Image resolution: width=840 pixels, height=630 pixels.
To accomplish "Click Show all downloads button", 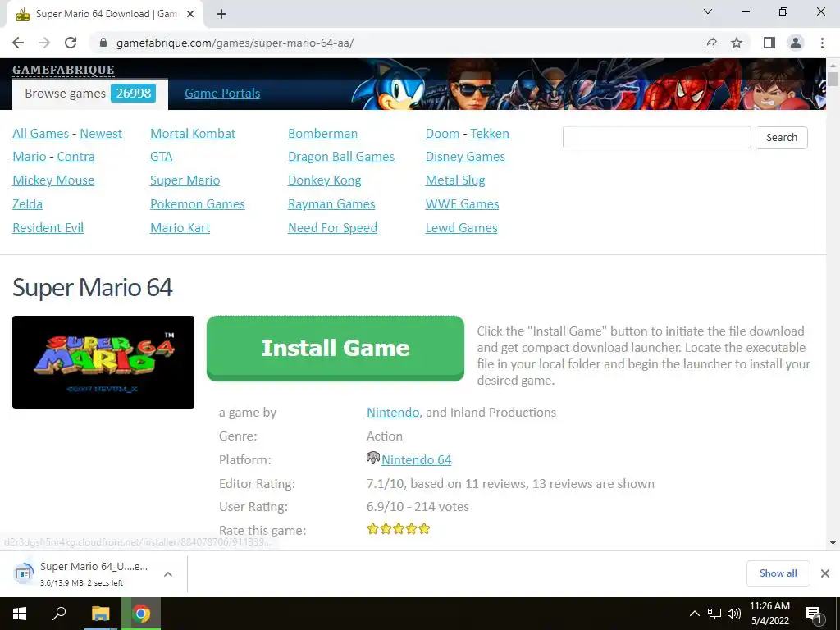I will (778, 573).
